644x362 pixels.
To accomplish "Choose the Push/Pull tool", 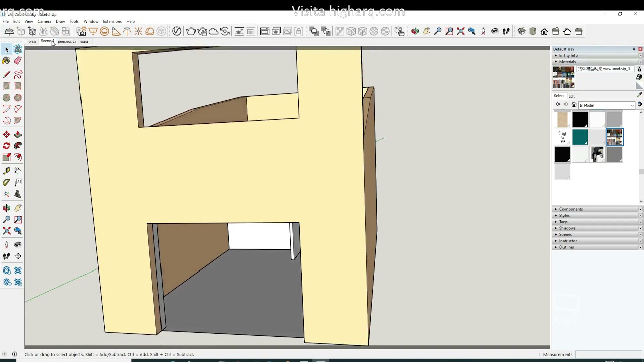I will (18, 134).
